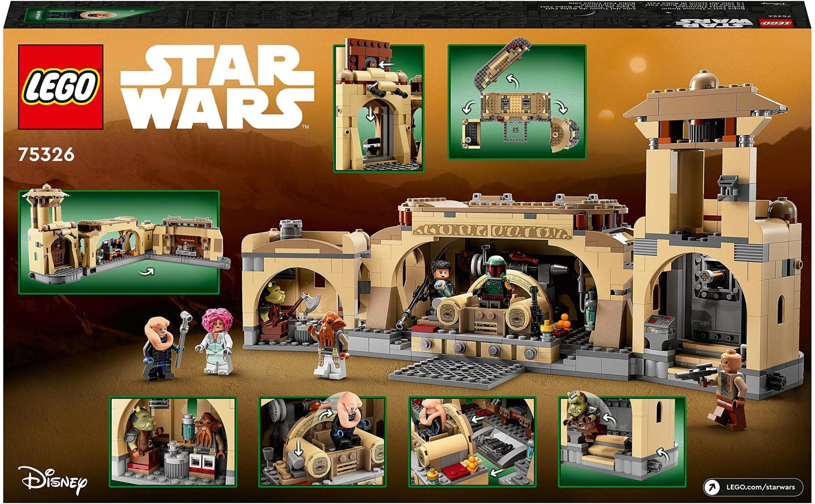Viewport: 815px width, 504px height.
Task: Open the tower gate mechanism thumbnail
Action: pyautogui.click(x=378, y=108)
